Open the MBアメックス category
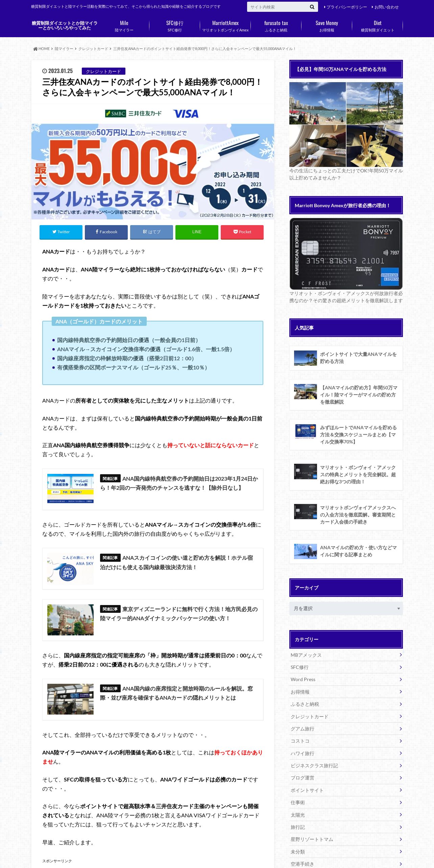This screenshot has width=434, height=868. tap(346, 655)
